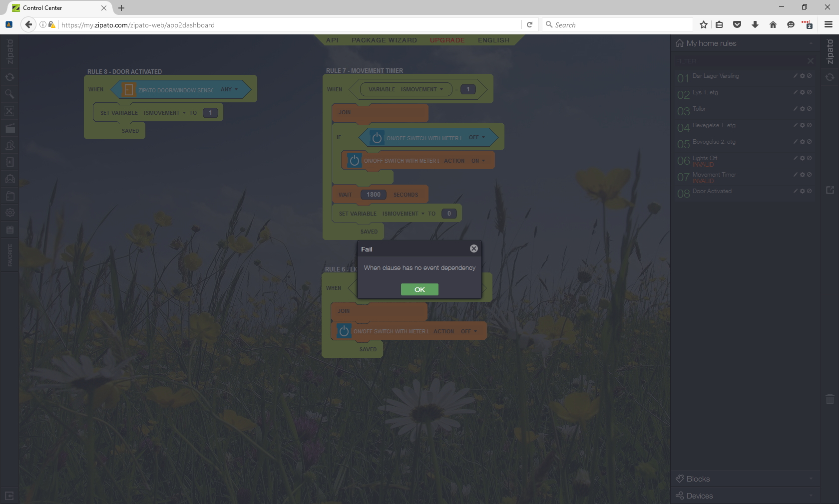Open the settings gear in left sidebar
The height and width of the screenshot is (504, 839).
pyautogui.click(x=9, y=213)
